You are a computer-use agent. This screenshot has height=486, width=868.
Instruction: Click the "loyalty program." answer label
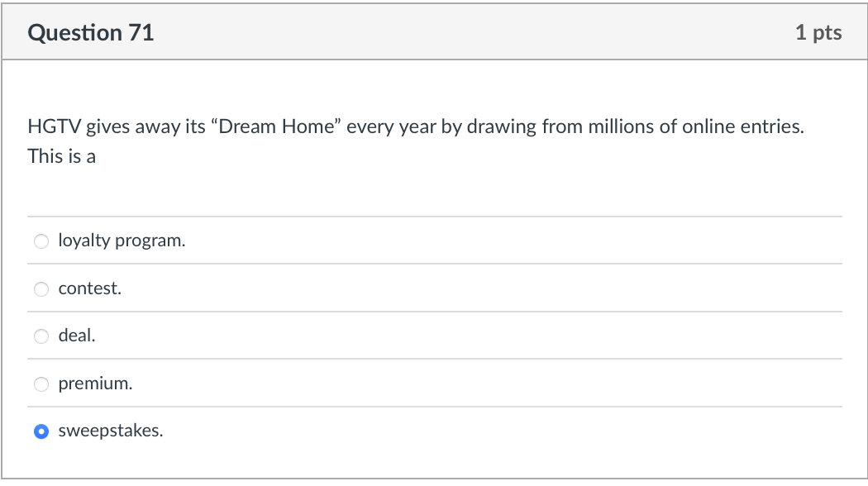122,241
